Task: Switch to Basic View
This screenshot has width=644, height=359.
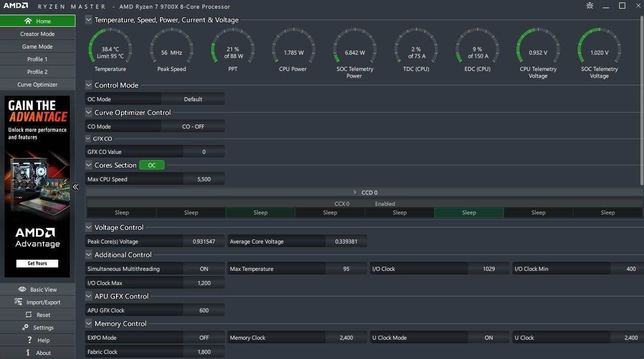Action: pyautogui.click(x=37, y=290)
